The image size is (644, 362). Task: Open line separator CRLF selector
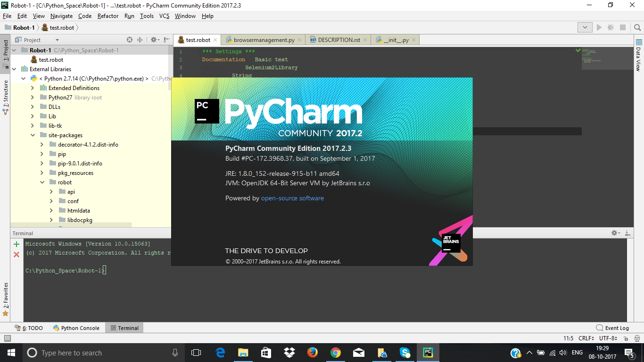586,338
